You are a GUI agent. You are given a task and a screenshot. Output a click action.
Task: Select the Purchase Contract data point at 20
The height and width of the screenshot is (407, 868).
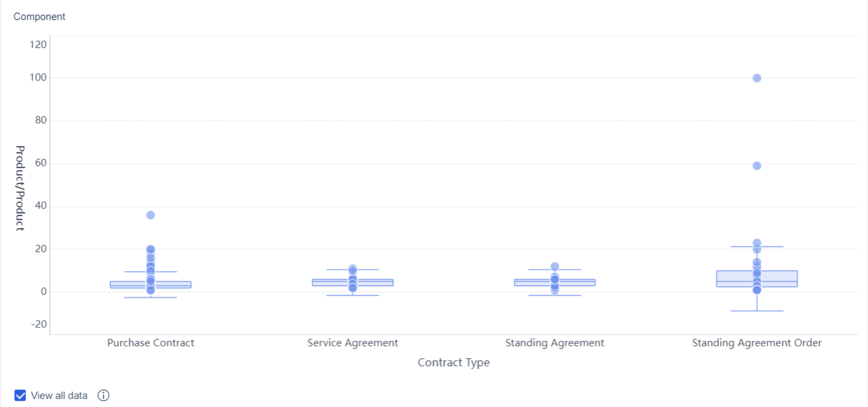click(151, 249)
